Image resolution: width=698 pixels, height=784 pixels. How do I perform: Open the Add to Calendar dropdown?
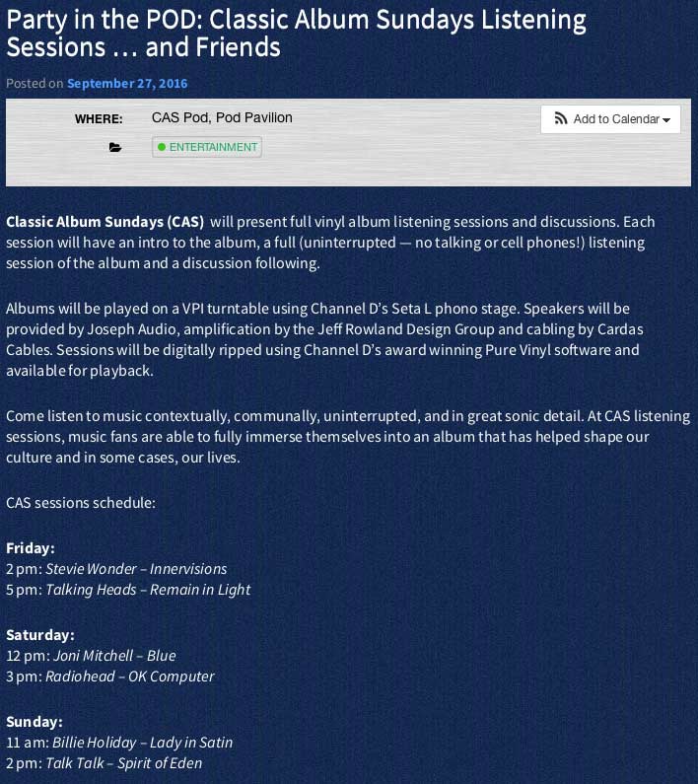coord(610,119)
